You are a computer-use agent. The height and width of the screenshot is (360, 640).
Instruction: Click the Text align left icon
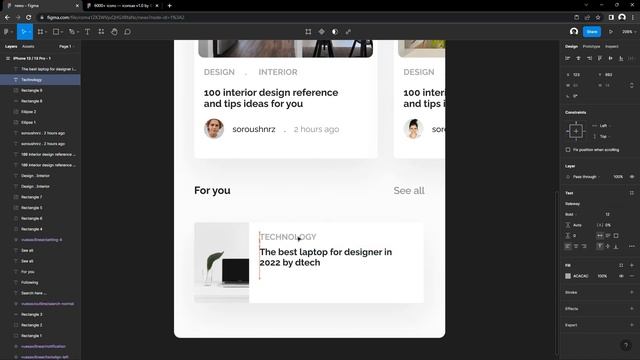pos(568,246)
